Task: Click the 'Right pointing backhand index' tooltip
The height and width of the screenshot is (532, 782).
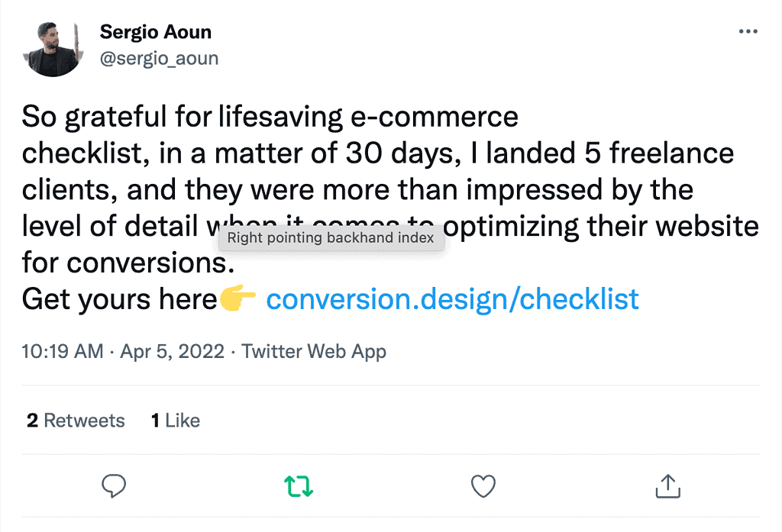Action: point(331,238)
